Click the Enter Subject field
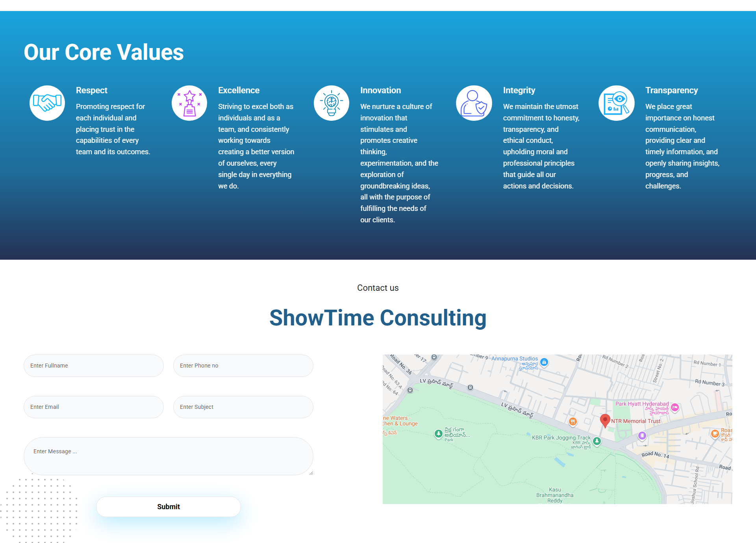The height and width of the screenshot is (543, 756). click(x=243, y=407)
